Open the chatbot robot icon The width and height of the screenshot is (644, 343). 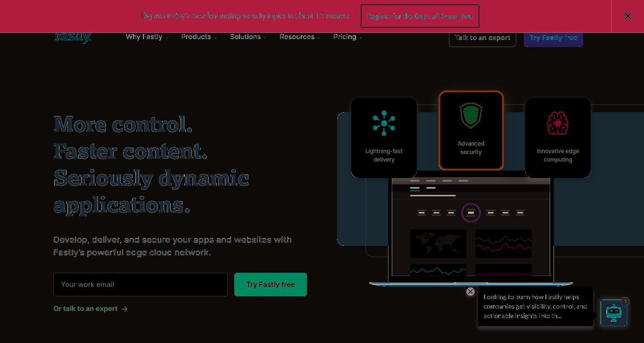pos(614,312)
